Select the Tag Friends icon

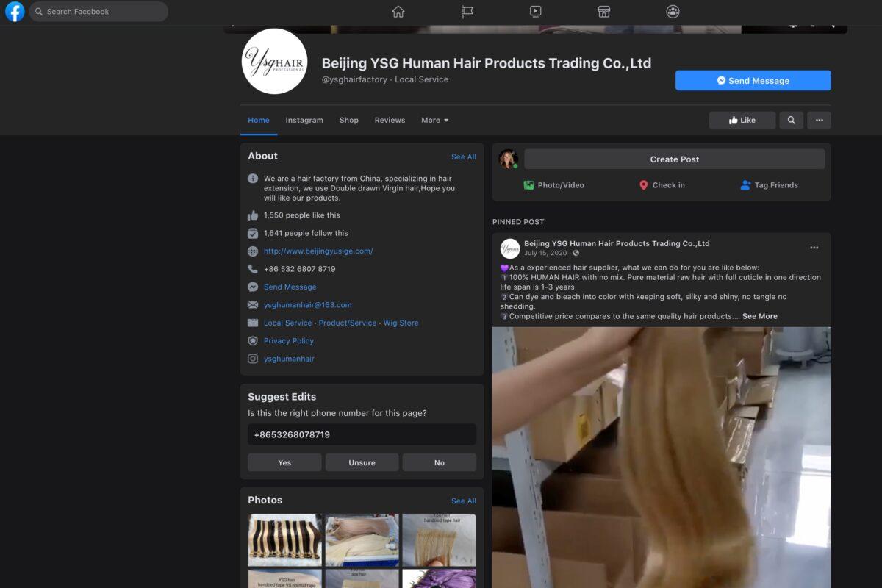click(x=745, y=185)
